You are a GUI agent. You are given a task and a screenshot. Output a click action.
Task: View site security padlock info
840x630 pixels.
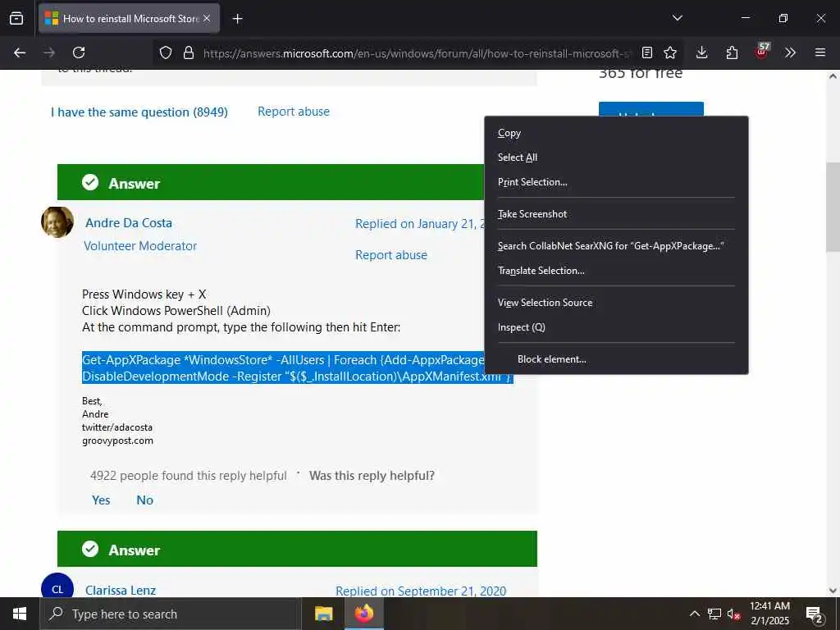point(188,52)
